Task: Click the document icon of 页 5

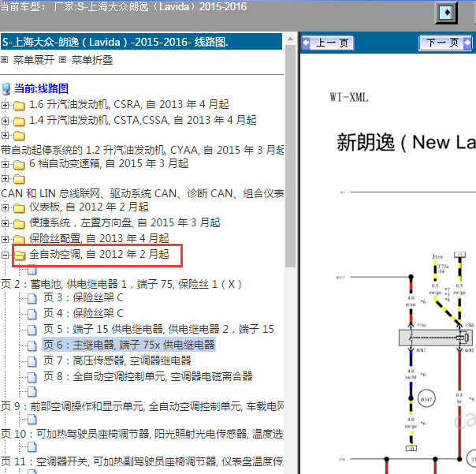Action: pos(32,330)
